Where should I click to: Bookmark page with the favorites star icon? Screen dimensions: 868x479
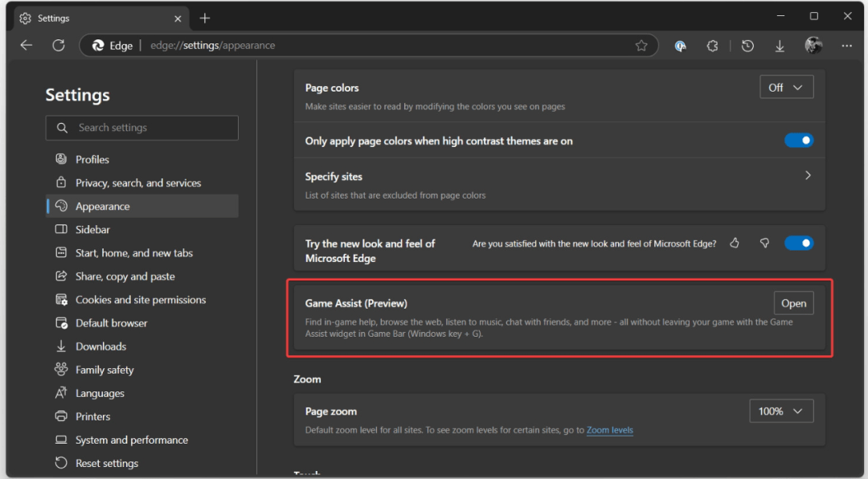tap(641, 46)
